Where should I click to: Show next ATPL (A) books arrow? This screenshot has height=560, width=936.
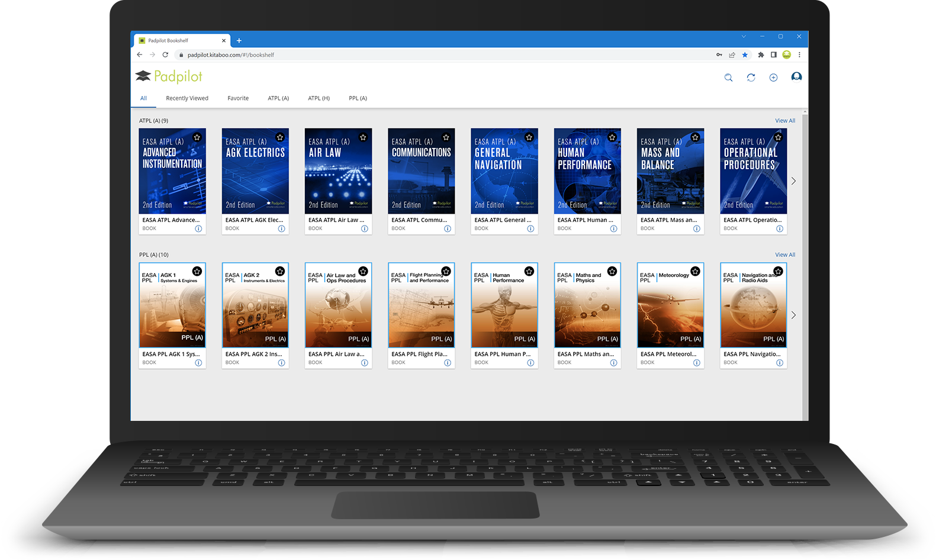pyautogui.click(x=793, y=181)
